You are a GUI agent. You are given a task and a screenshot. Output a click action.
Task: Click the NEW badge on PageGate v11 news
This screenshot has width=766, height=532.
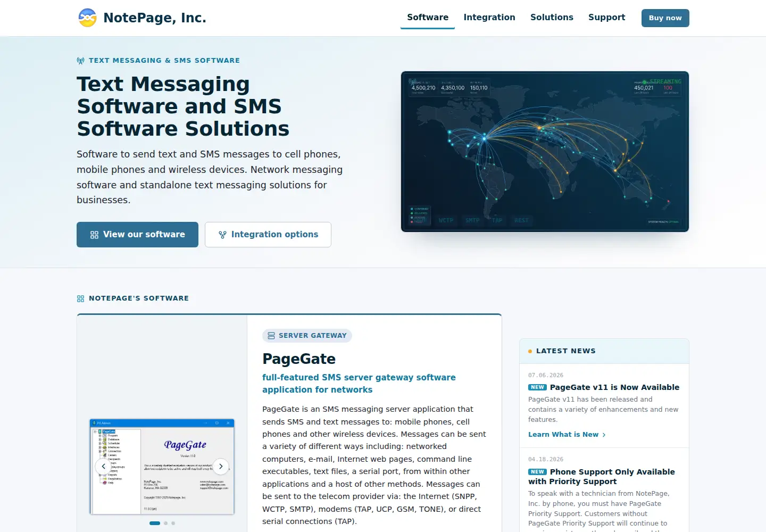point(537,387)
